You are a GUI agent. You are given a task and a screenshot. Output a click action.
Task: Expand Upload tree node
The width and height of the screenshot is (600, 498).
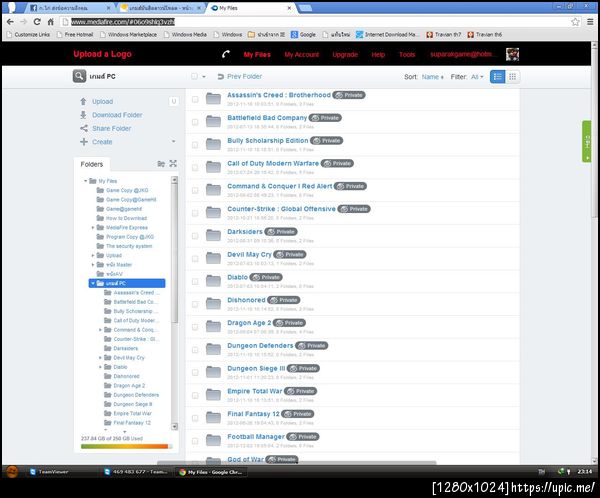[x=93, y=255]
